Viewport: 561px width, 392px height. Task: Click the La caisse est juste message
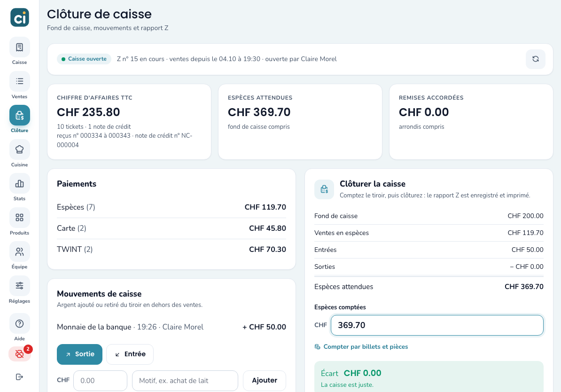click(347, 385)
